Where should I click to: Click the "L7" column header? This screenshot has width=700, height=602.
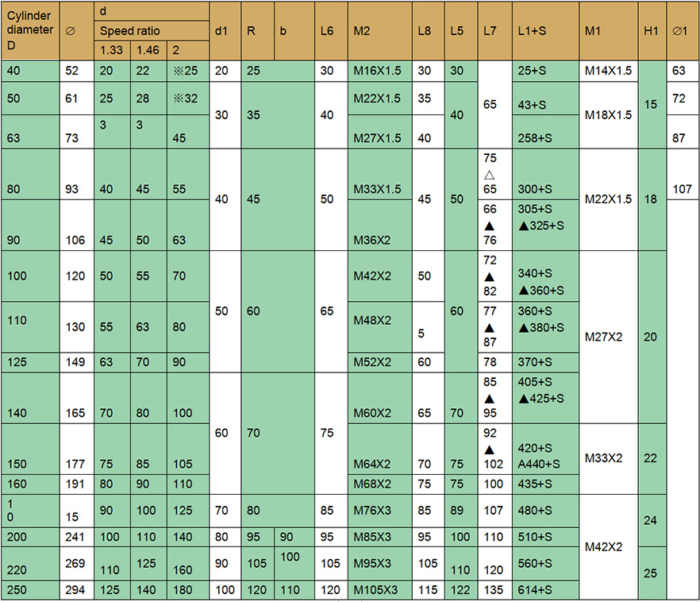[495, 31]
